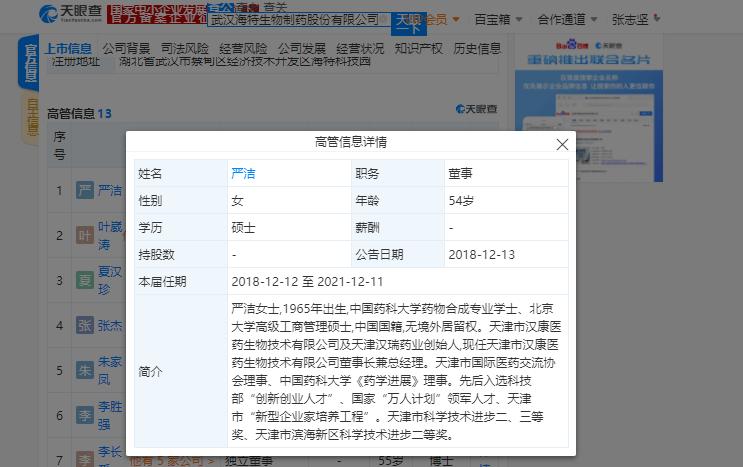Switch to the 公司背景 tab
743x467 pixels.
[x=126, y=48]
